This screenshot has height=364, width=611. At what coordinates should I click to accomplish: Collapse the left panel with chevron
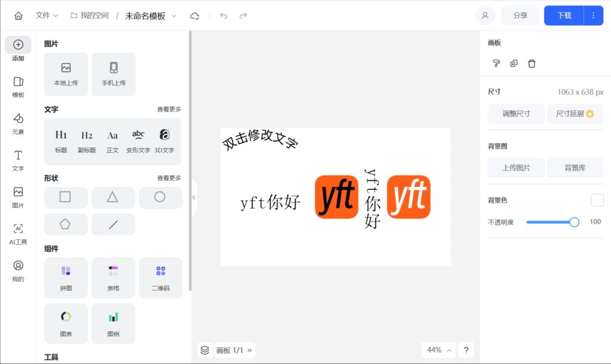pyautogui.click(x=193, y=197)
